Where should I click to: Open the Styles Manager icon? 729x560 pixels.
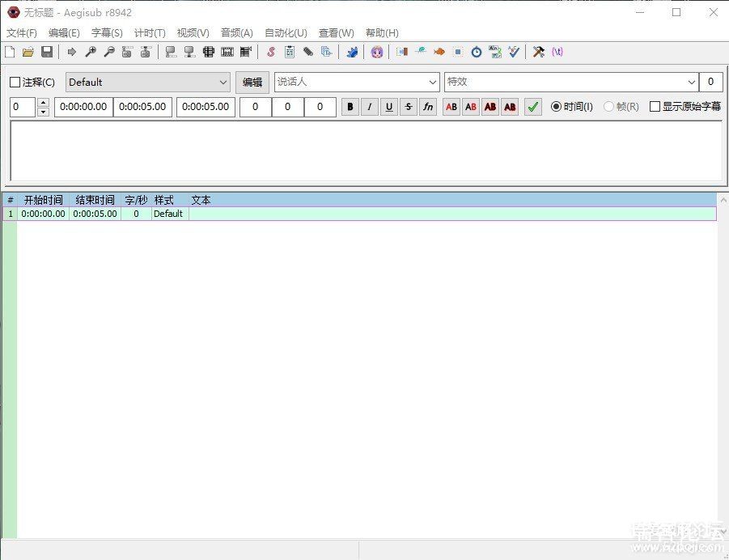point(271,52)
